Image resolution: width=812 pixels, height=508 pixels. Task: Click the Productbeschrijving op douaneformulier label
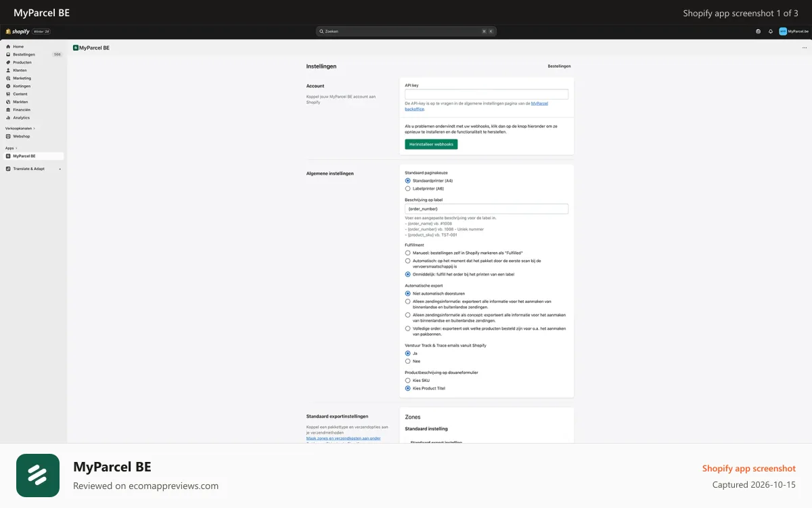click(x=441, y=373)
